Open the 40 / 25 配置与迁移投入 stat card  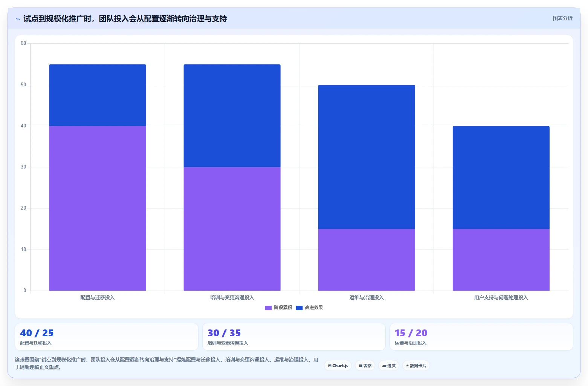pos(107,337)
